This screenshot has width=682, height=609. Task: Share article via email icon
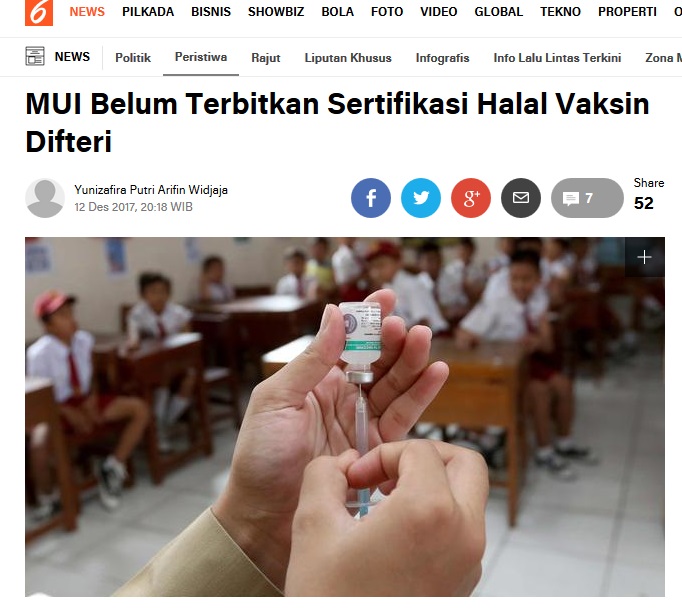[521, 198]
